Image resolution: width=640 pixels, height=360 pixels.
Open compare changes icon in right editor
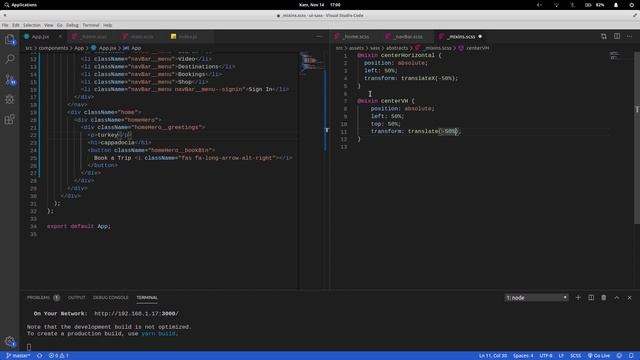[x=604, y=36]
